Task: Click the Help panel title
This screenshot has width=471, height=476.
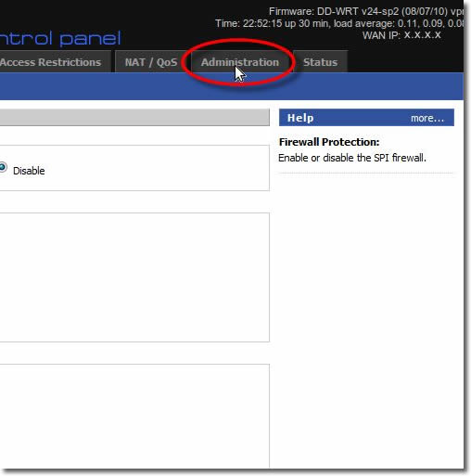Action: 300,118
